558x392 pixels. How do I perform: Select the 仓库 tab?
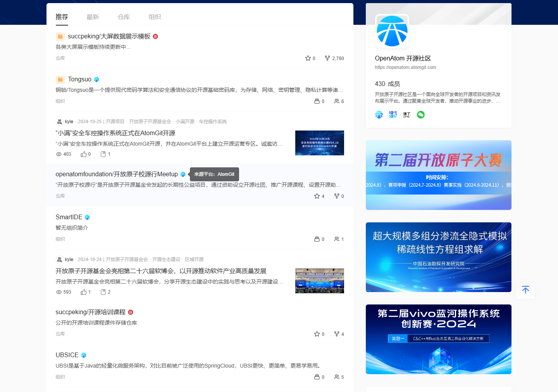(x=124, y=17)
